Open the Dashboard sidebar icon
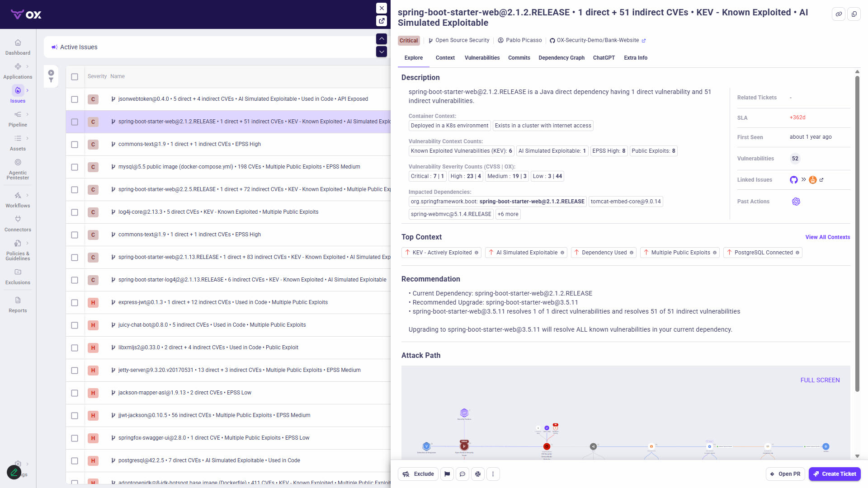Image resolution: width=868 pixels, height=488 pixels. pos(18,43)
